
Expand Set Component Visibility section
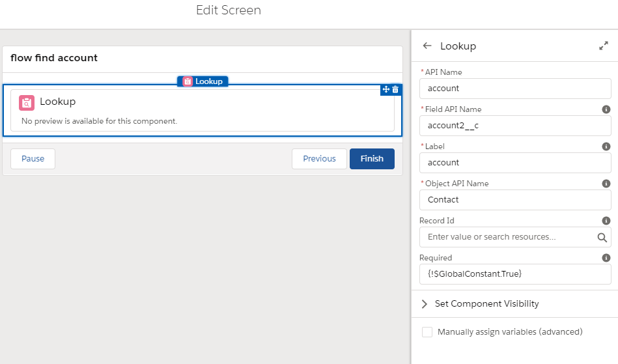(x=425, y=304)
